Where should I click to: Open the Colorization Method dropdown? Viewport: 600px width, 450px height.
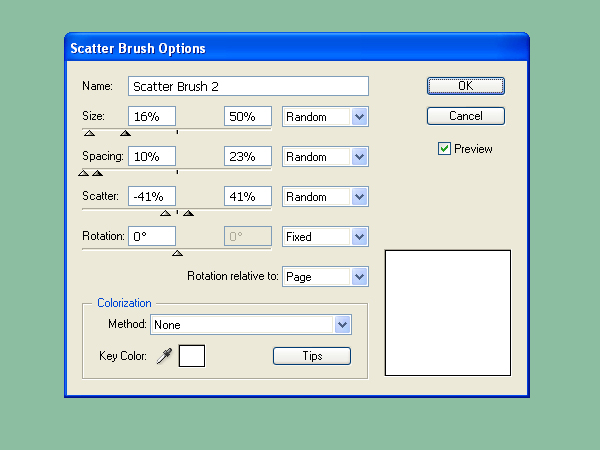tap(251, 325)
